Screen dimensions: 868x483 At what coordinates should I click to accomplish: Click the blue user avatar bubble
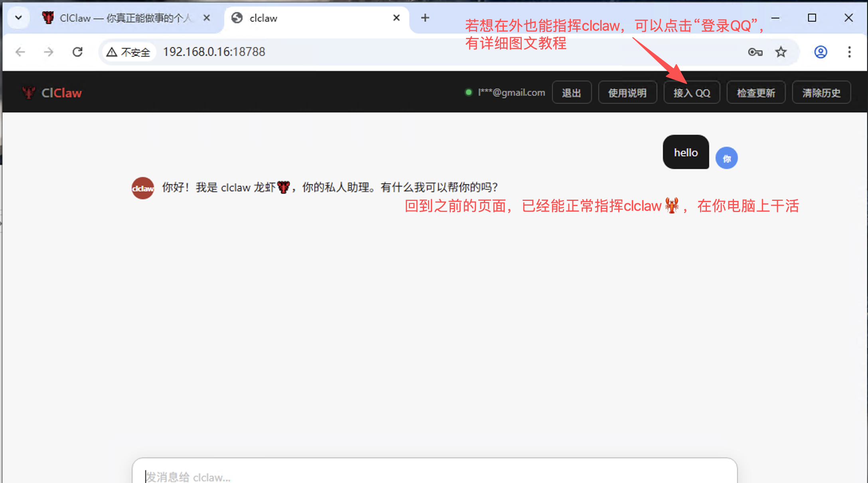(x=726, y=158)
